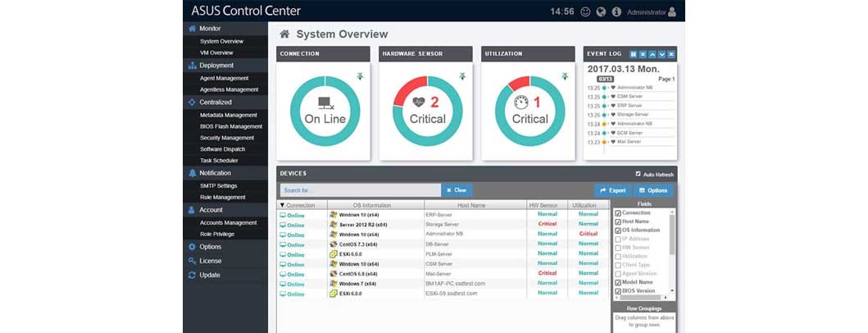
Task: Export the devices list
Action: [613, 190]
